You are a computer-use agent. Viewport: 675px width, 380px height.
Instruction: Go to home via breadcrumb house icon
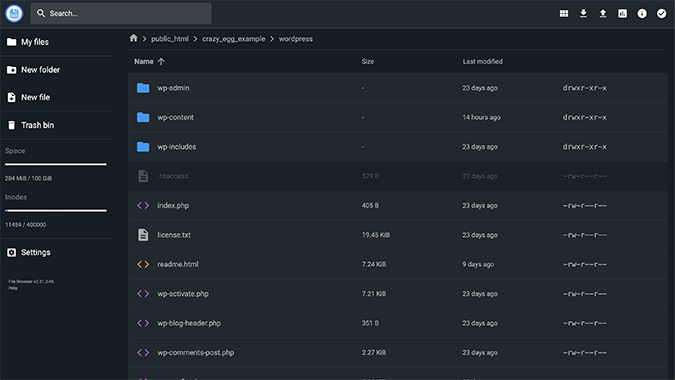tap(133, 38)
